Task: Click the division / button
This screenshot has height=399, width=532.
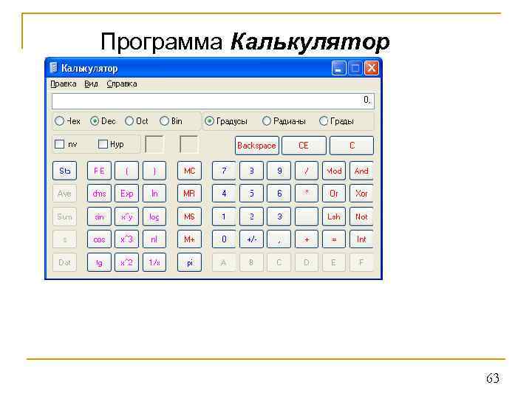Action: (x=307, y=171)
